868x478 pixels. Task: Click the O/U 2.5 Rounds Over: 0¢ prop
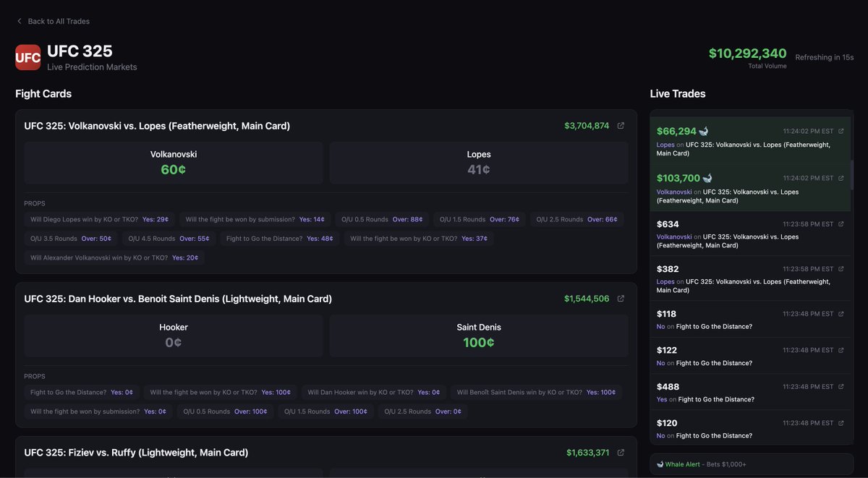point(423,411)
